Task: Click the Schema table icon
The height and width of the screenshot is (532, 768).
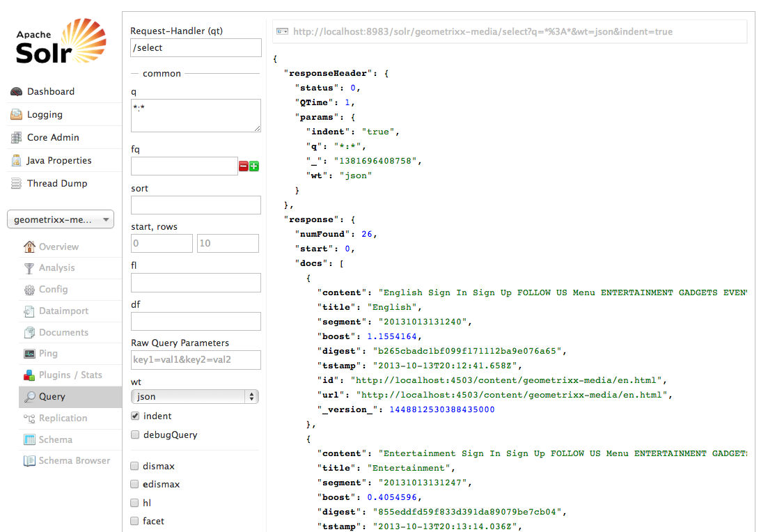Action: pyautogui.click(x=29, y=440)
